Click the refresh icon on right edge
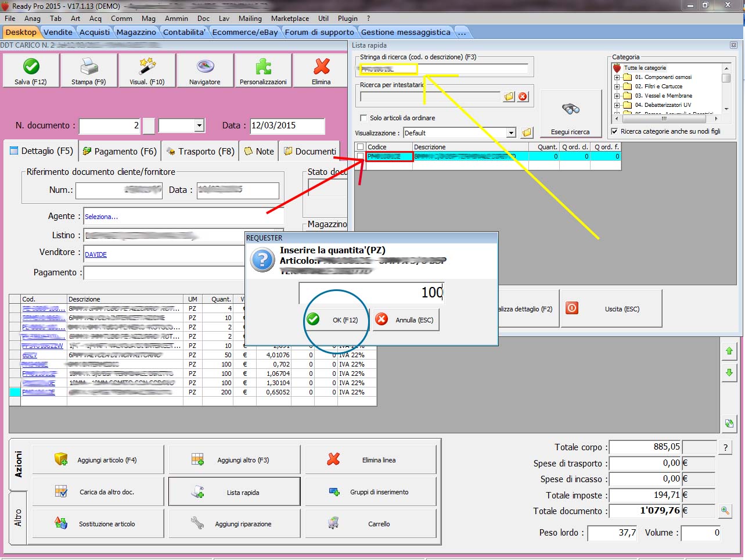This screenshot has height=560, width=745. (729, 423)
